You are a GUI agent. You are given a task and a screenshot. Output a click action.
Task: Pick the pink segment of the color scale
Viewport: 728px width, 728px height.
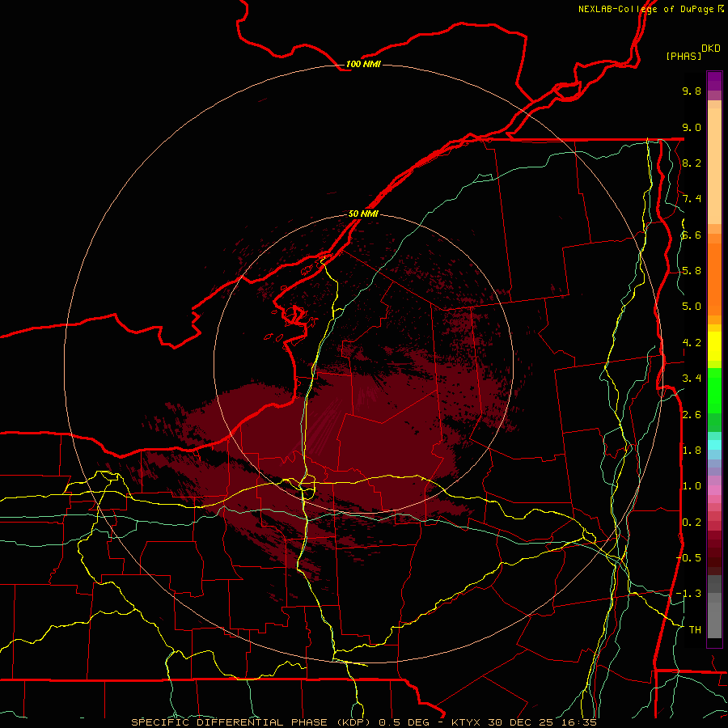point(714,490)
